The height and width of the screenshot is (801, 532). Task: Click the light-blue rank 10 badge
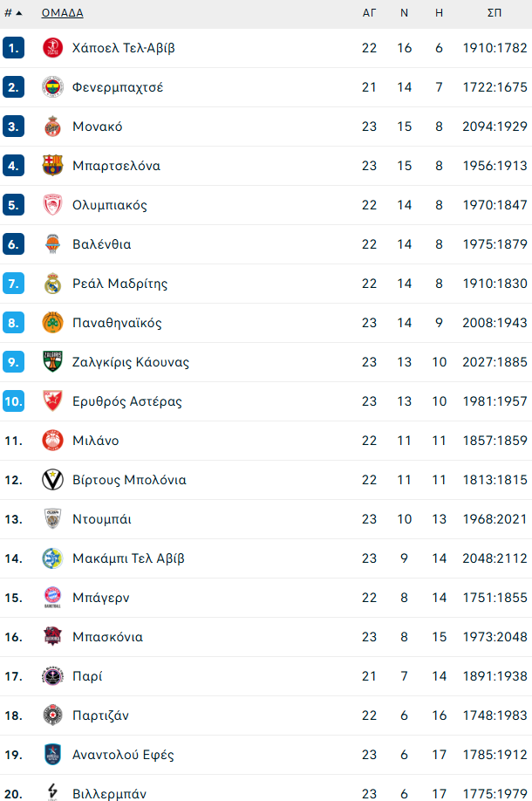pos(13,401)
